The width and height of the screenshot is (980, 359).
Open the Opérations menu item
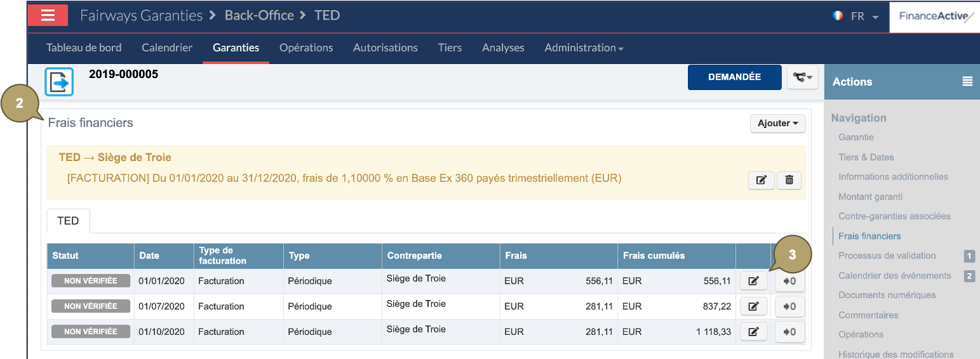[x=306, y=48]
